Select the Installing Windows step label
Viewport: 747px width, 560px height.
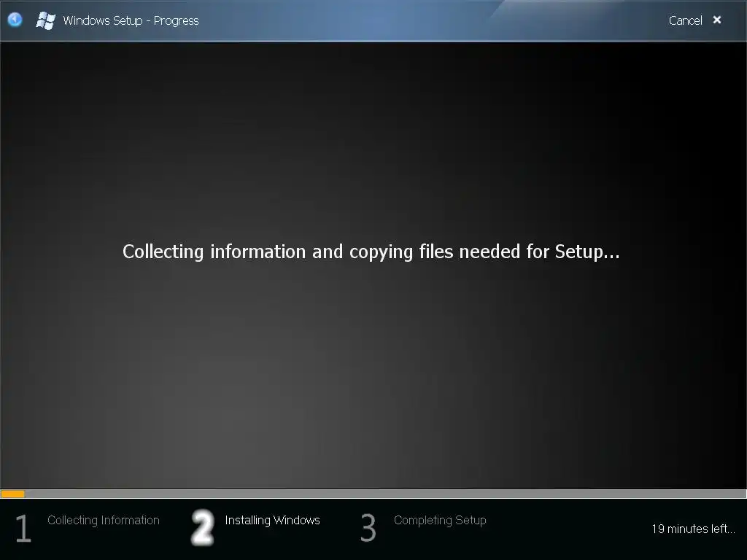click(273, 520)
